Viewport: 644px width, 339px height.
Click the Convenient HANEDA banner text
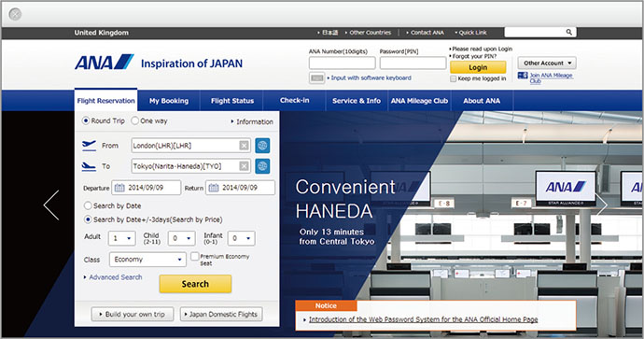pos(345,199)
